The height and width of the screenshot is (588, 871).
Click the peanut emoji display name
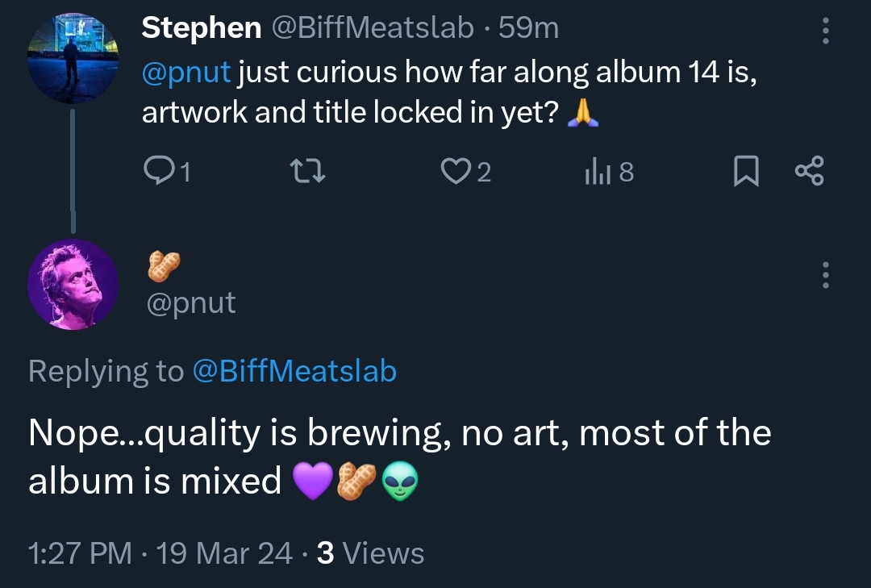click(x=164, y=265)
